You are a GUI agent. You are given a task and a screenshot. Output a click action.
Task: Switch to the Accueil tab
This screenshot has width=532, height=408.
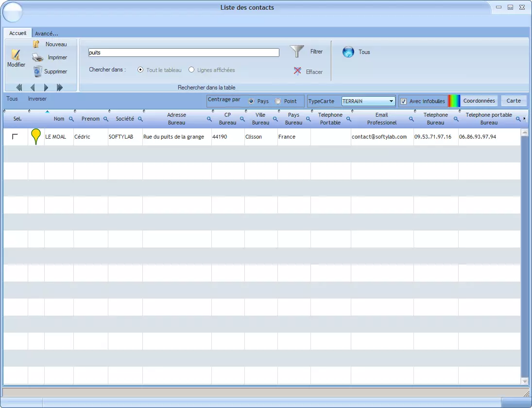[x=17, y=33]
